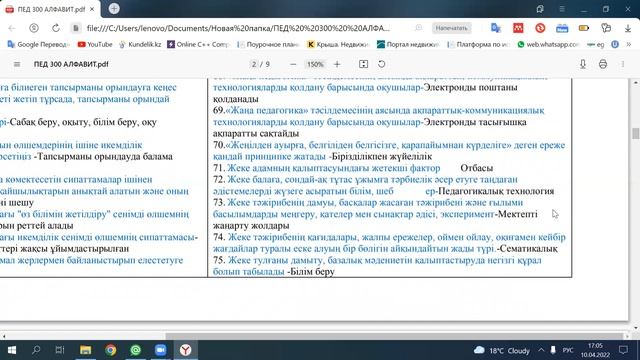Viewport: 640px width, 360px height.
Task: Open the Zoom app from the taskbar
Action: (161, 350)
